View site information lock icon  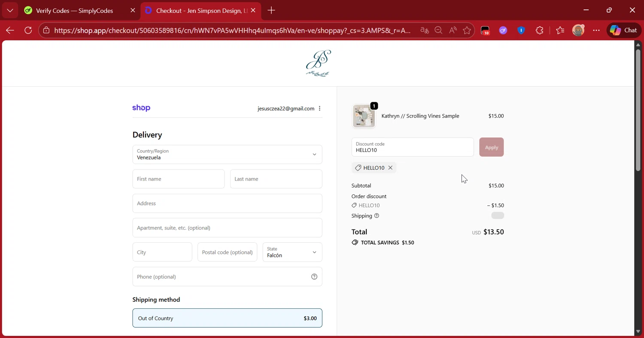[x=46, y=30]
